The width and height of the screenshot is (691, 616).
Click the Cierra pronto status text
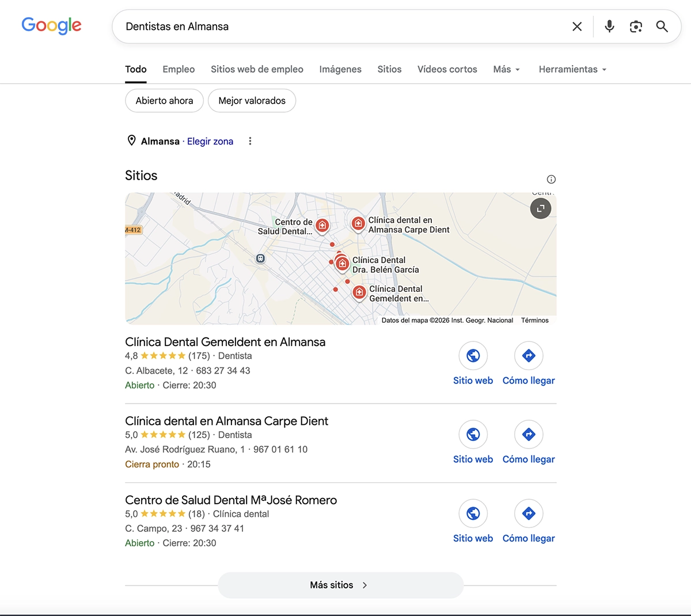coord(152,464)
